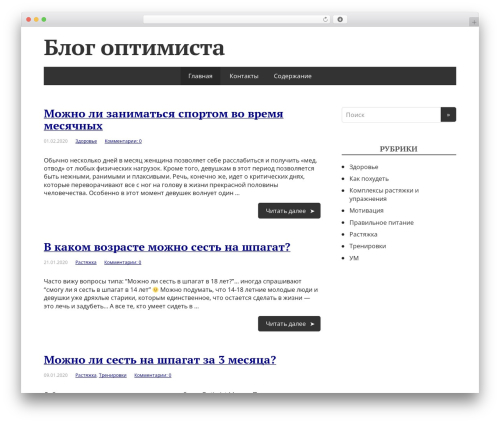Open the Главная menu item
Viewport: 500px width, 423px height.
pos(200,76)
